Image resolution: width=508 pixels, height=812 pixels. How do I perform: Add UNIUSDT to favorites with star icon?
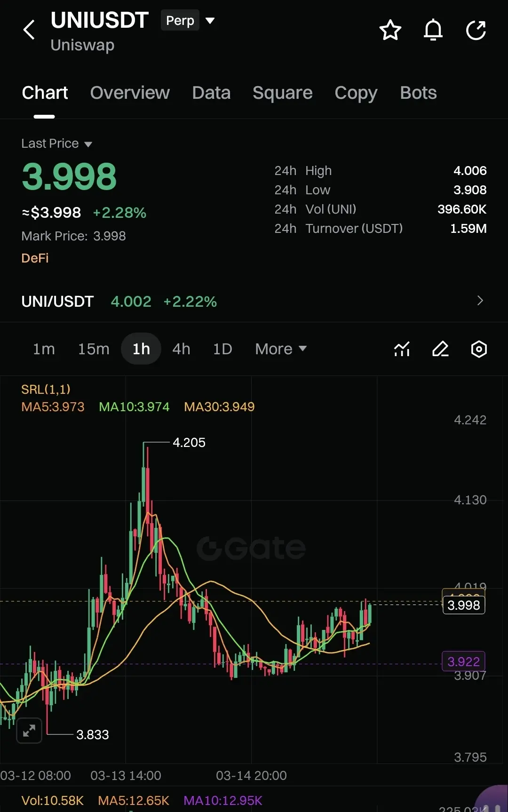pos(390,30)
